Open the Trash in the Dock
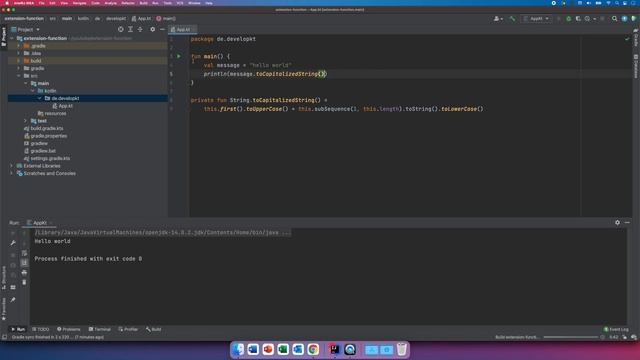 [x=402, y=349]
